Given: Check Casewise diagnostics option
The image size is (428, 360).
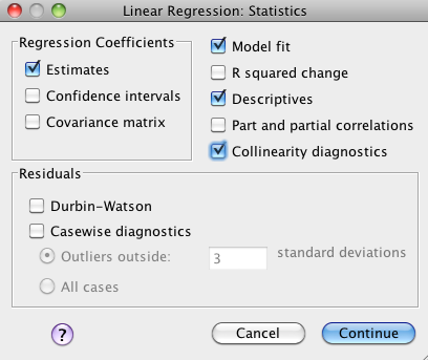Looking at the screenshot, I should click(x=36, y=231).
